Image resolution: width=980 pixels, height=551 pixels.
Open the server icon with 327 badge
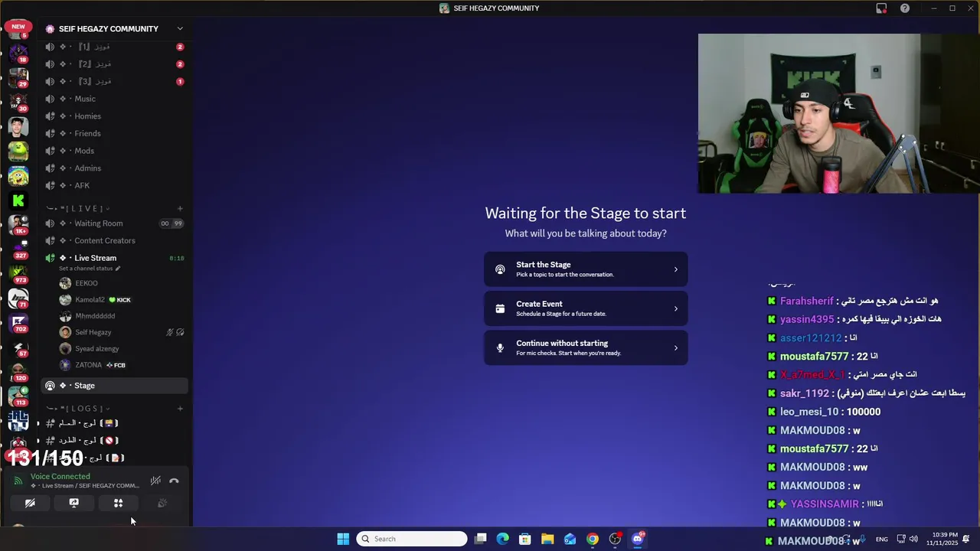tap(18, 249)
